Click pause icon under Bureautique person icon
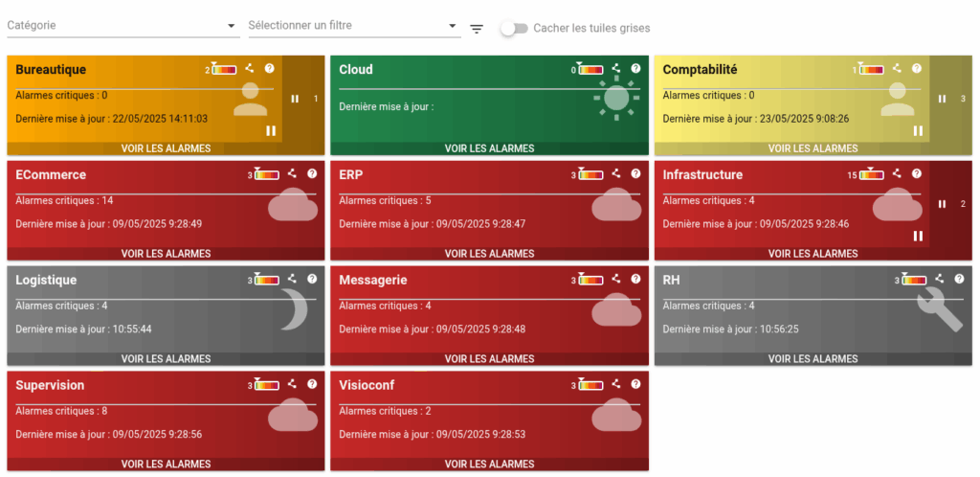The width and height of the screenshot is (980, 477). (x=271, y=130)
